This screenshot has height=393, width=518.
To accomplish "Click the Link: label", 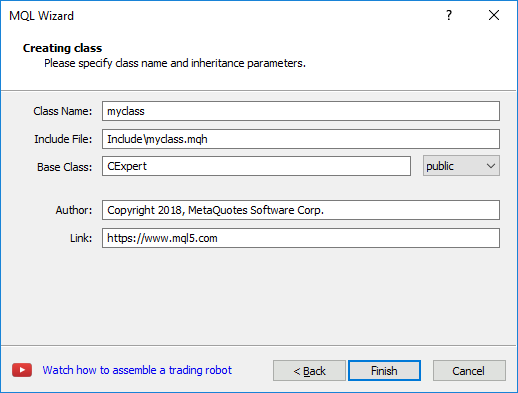I will point(81,238).
